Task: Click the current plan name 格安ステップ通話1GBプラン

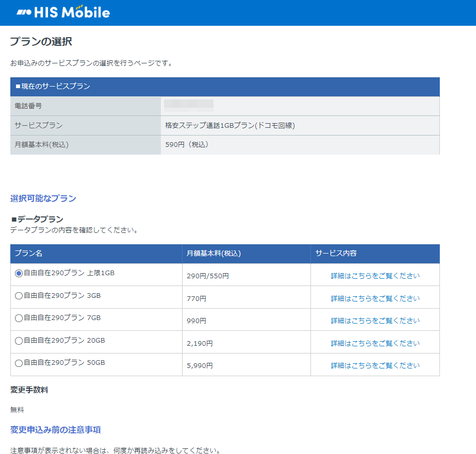Action: click(230, 125)
